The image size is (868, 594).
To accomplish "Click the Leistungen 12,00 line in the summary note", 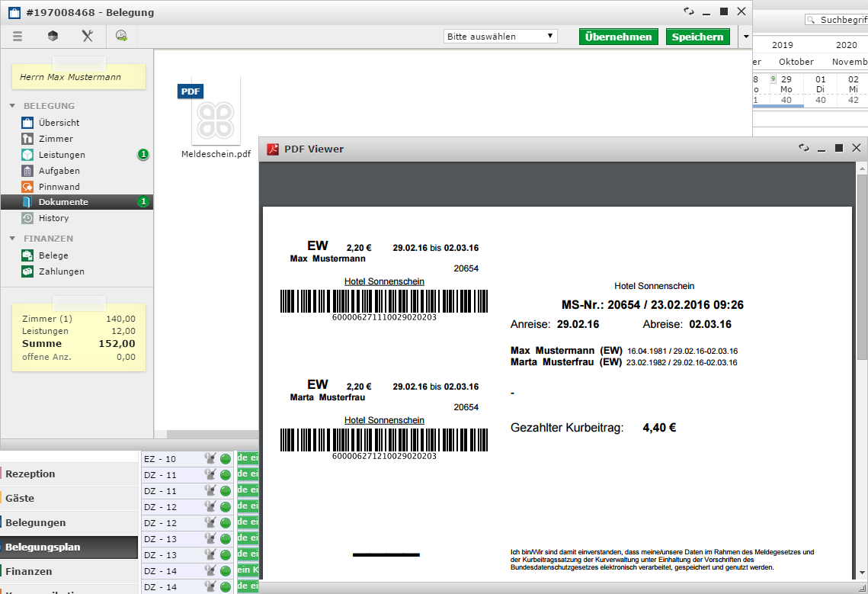I will (78, 331).
